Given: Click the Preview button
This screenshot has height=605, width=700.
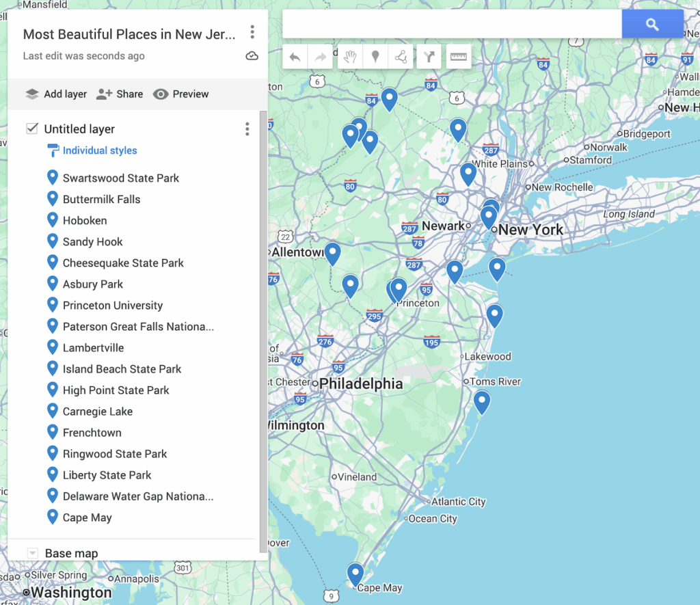Looking at the screenshot, I should pyautogui.click(x=180, y=94).
